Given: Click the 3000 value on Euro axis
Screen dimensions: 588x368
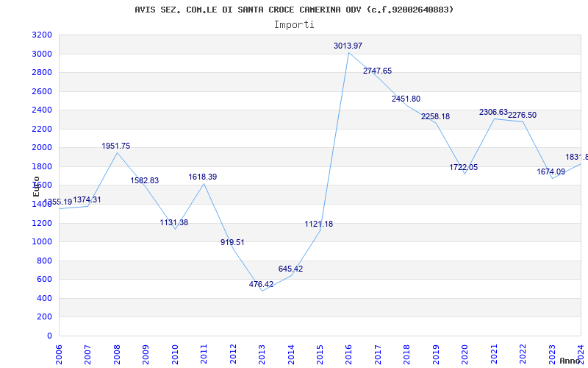Looking at the screenshot, I should 42,54.
